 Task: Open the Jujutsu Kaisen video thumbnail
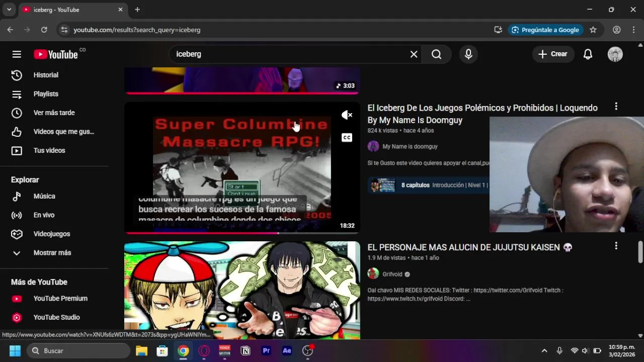click(x=242, y=290)
